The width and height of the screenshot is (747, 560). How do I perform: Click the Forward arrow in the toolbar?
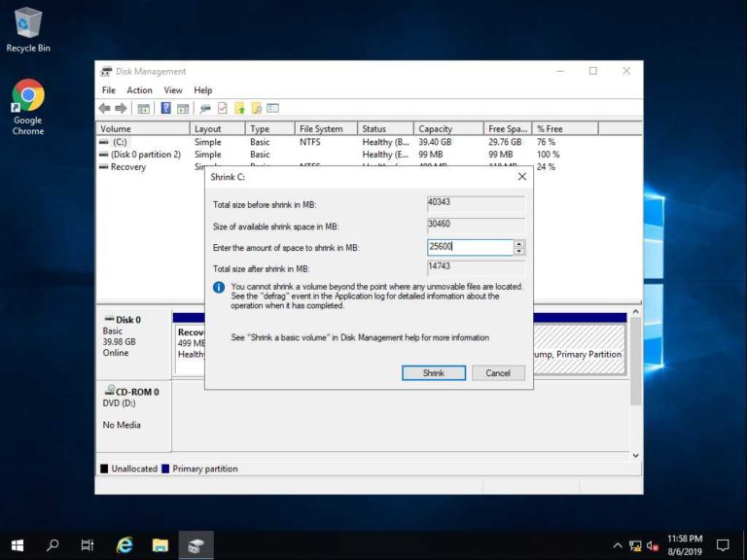click(x=121, y=108)
